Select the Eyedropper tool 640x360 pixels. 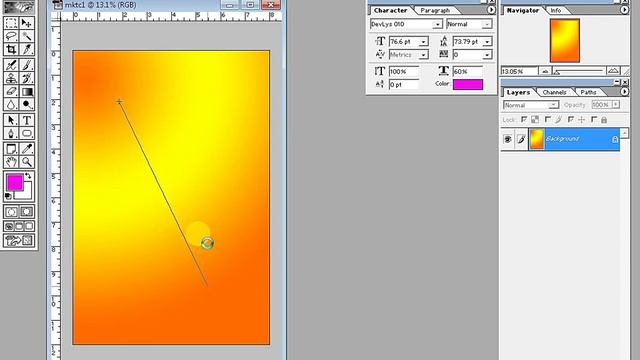pos(27,149)
